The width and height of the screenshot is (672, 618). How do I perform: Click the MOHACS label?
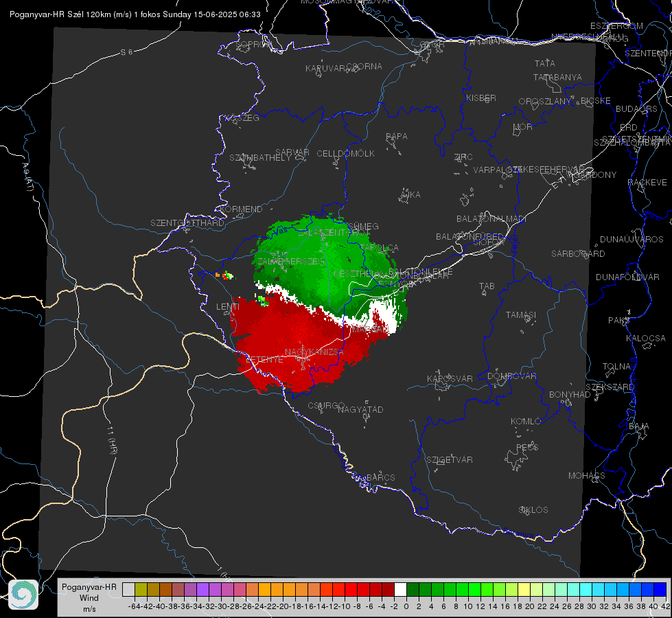[586, 476]
